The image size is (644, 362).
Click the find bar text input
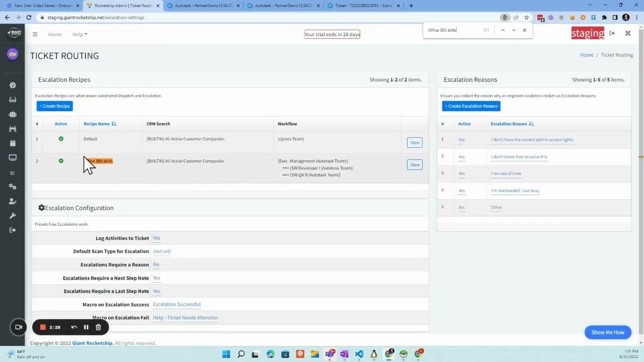pyautogui.click(x=453, y=30)
